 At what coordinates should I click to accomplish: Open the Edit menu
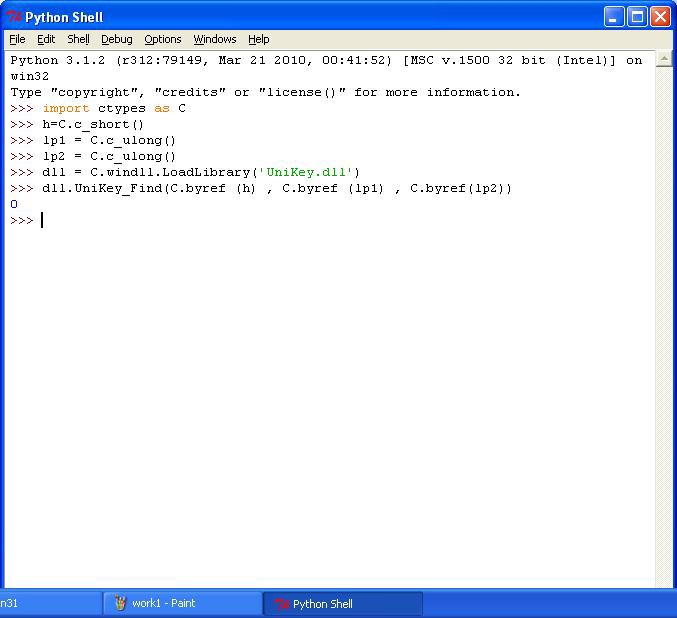pyautogui.click(x=46, y=39)
